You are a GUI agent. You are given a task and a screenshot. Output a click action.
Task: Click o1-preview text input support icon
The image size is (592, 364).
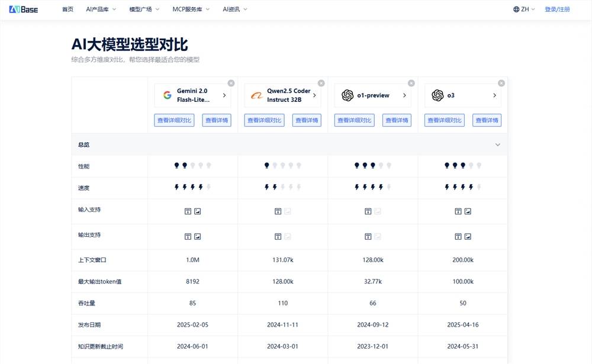[368, 211]
